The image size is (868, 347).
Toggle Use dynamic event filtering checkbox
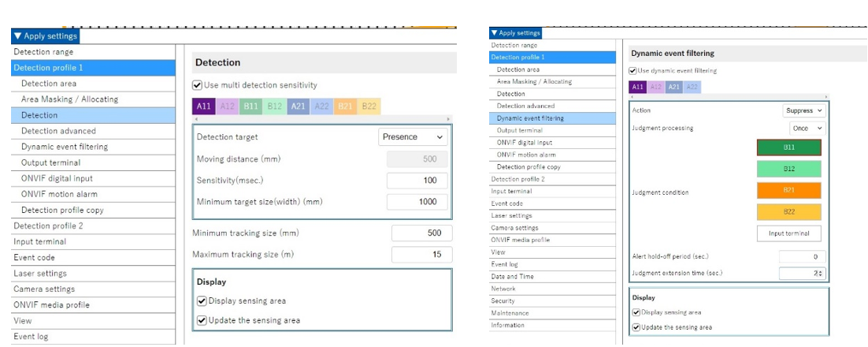click(x=633, y=71)
